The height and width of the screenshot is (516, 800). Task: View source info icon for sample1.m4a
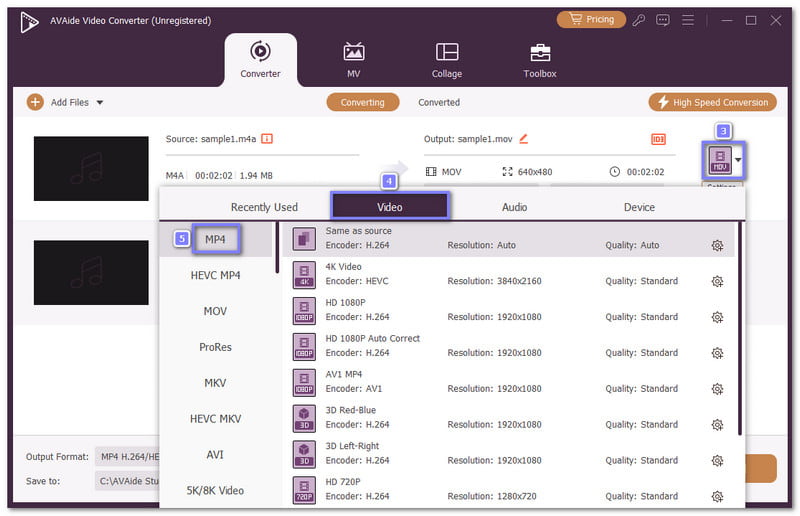point(267,139)
